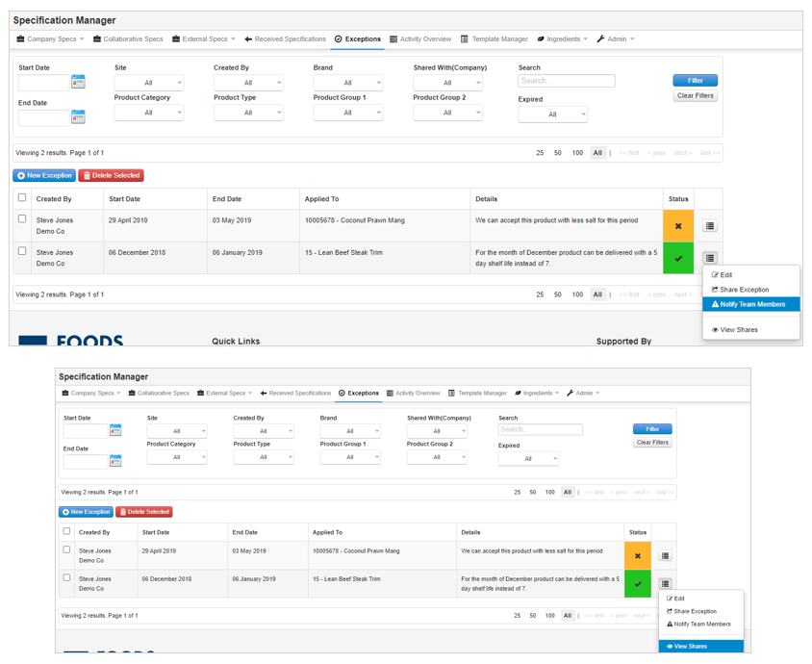Choose Share Exception in upper context menu

coord(750,290)
